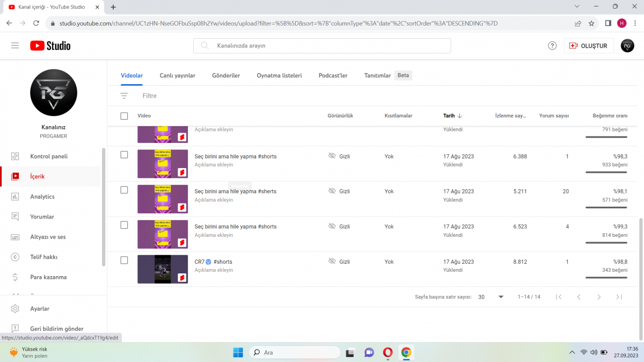The height and width of the screenshot is (362, 644).
Task: Add description to the 5.211 views video
Action: click(214, 200)
